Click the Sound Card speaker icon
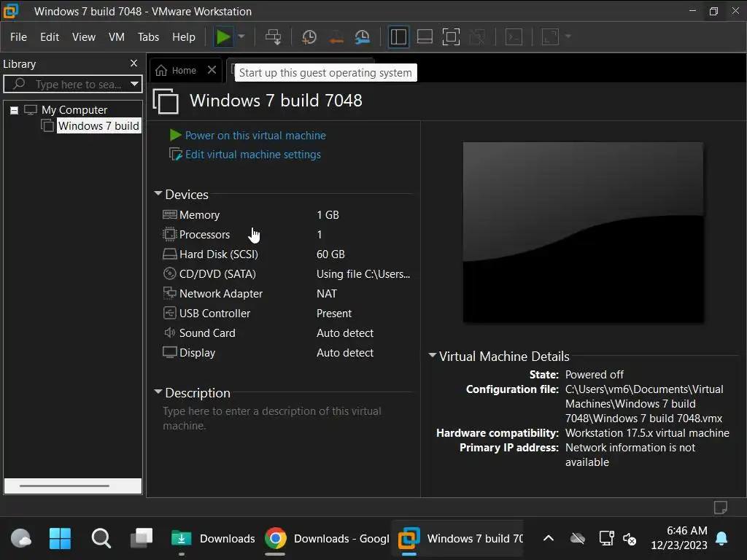The image size is (747, 560). click(x=169, y=332)
